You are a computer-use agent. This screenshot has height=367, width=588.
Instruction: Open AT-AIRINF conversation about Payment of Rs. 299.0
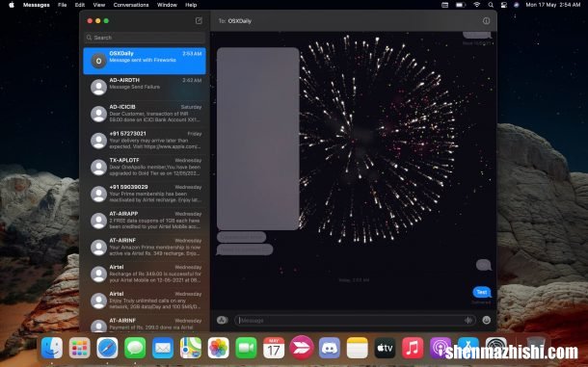145,323
